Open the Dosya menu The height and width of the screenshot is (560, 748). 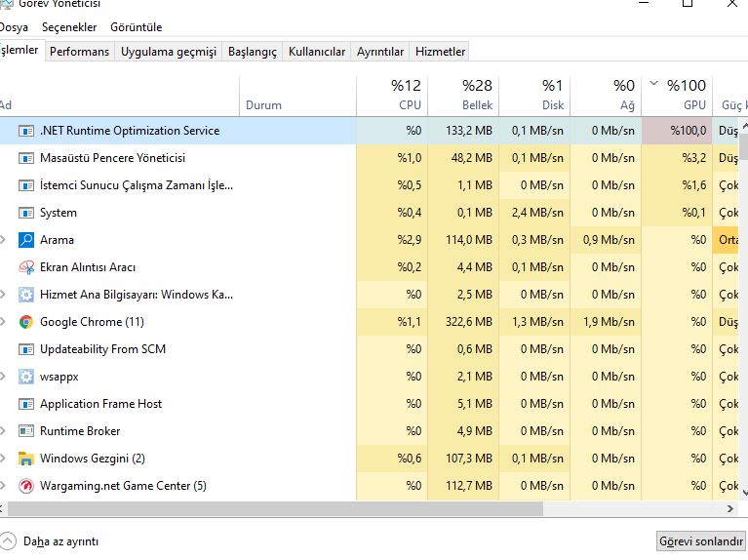[x=14, y=27]
